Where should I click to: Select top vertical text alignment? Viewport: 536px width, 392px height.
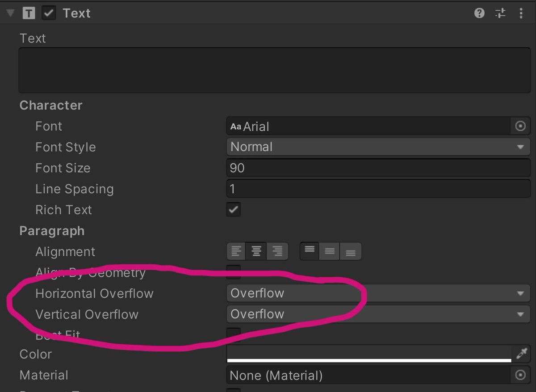coord(310,251)
